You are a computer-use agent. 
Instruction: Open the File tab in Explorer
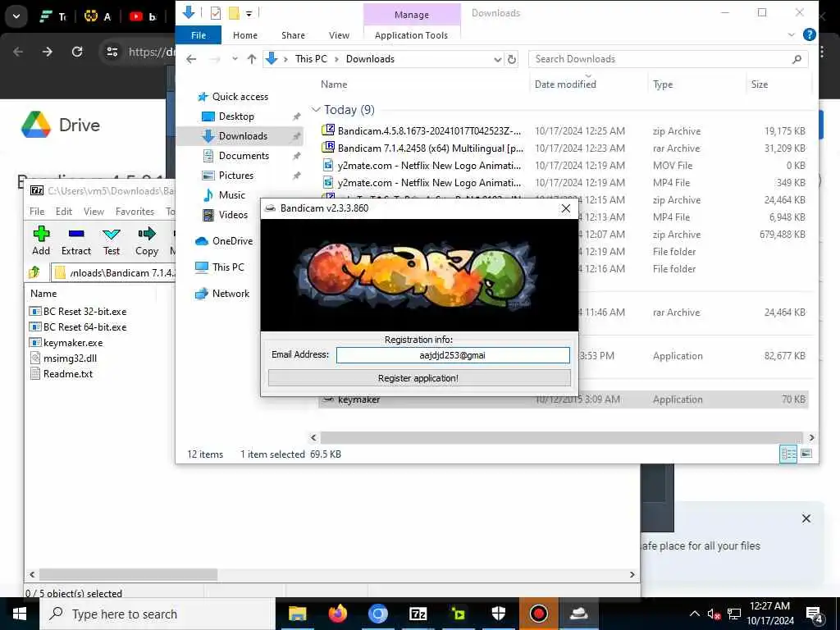click(x=199, y=35)
